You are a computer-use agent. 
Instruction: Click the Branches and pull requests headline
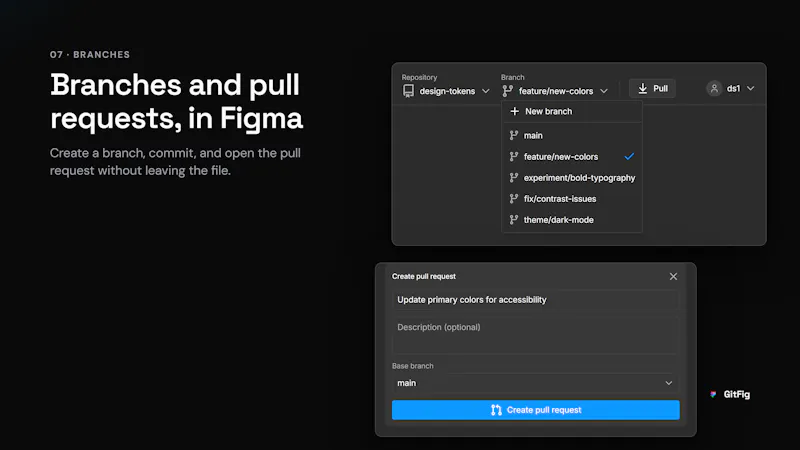pos(177,101)
